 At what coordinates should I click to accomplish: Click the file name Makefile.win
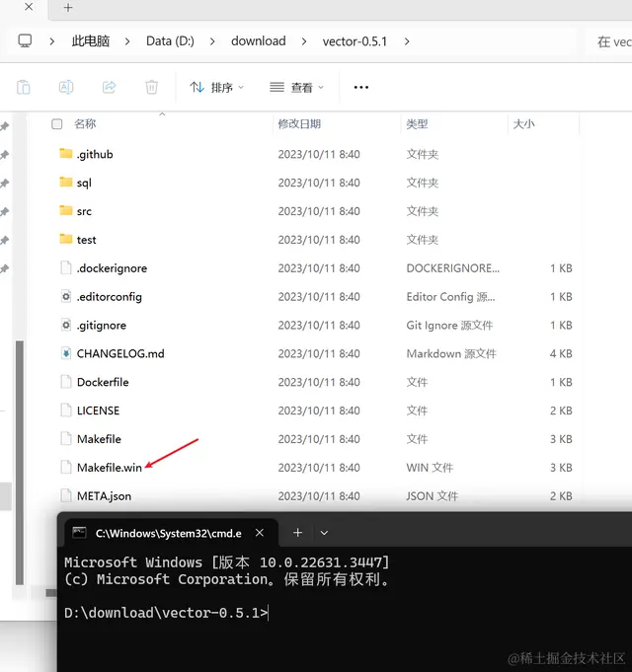coord(110,468)
